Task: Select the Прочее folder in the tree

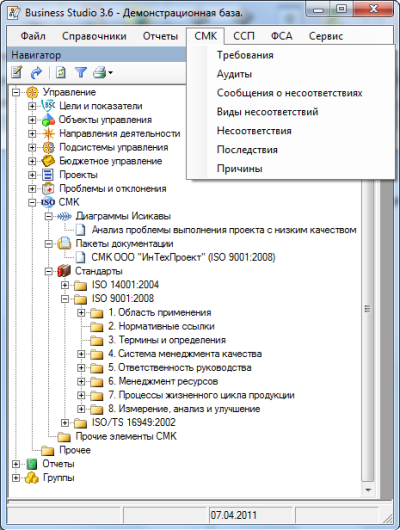Action: point(75,450)
